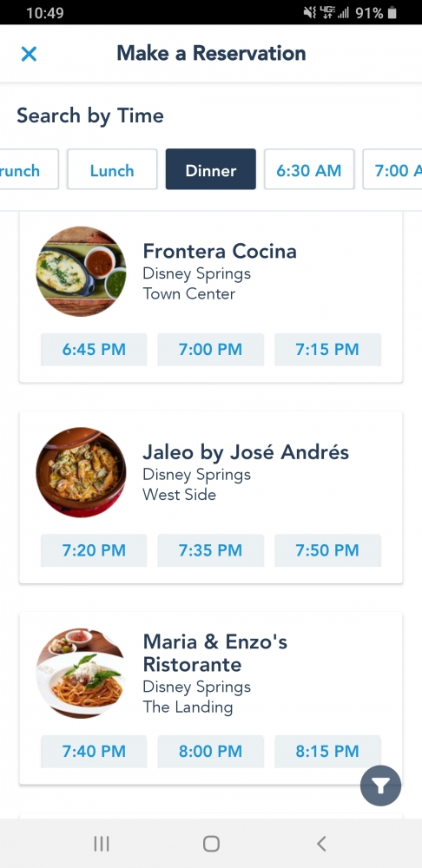View Maria & Enzo's Ristorante pasta photo
This screenshot has width=422, height=868.
pyautogui.click(x=81, y=674)
